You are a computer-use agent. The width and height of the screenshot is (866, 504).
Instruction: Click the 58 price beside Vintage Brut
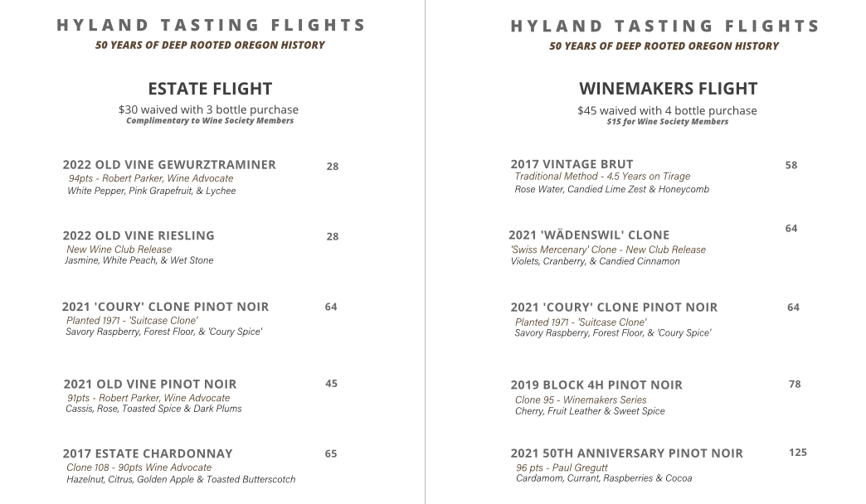(791, 164)
